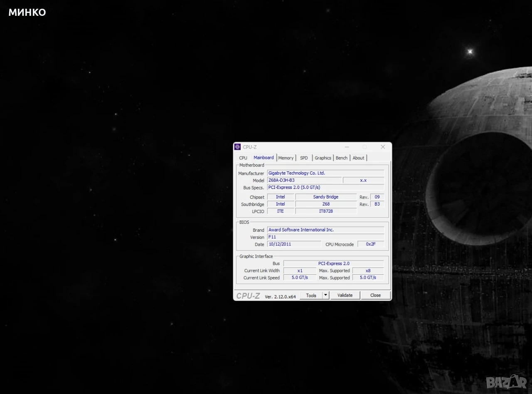The width and height of the screenshot is (532, 394).
Task: Click the Manufacturer field Gigabyte Technology Co. Ltd.
Action: tap(325, 173)
